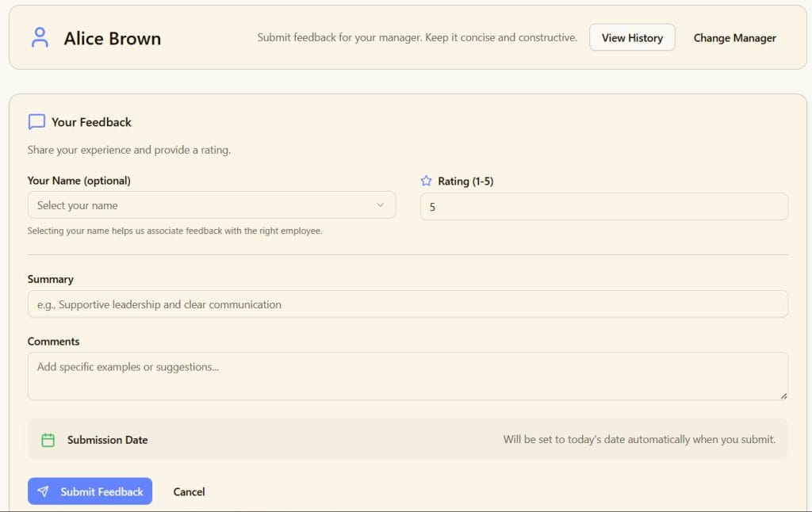Click the View History button

click(632, 37)
